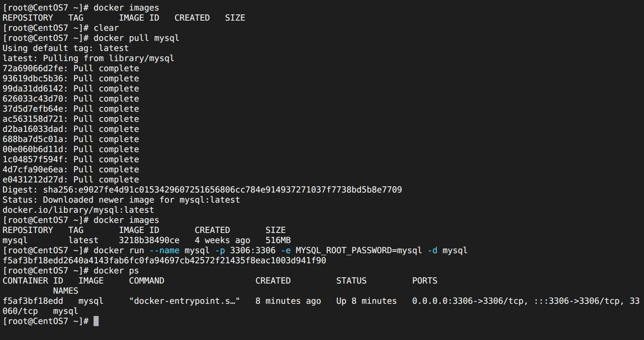Click 'Downloaded newer image for mysql:latest' status
Screen dimensions: 644x340
pos(142,200)
